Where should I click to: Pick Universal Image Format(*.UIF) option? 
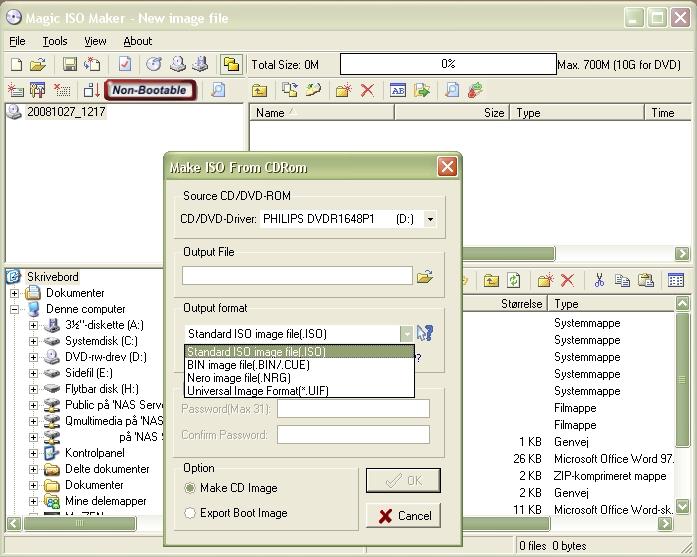pos(257,391)
